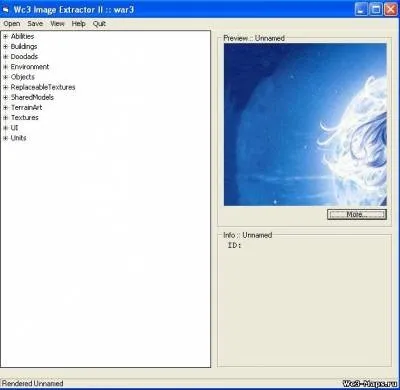
Task: Click the 'Rendered Unnamed' status bar text
Action: point(32,383)
